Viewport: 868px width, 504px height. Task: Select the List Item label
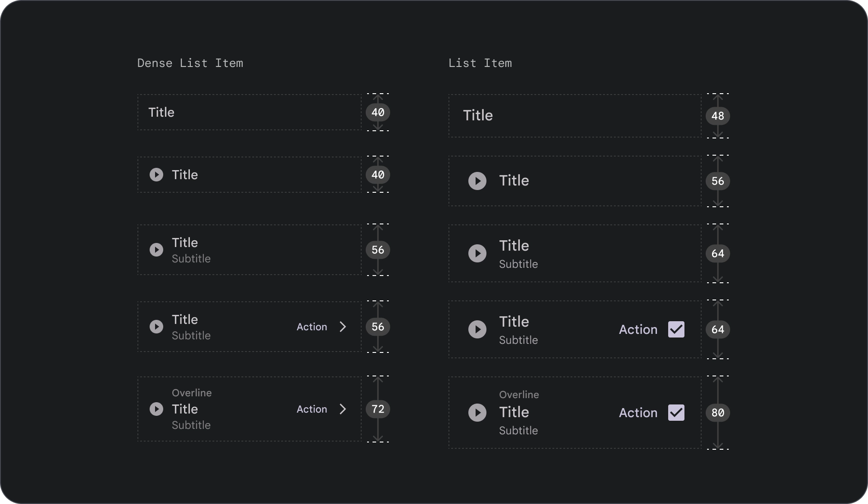pyautogui.click(x=480, y=62)
